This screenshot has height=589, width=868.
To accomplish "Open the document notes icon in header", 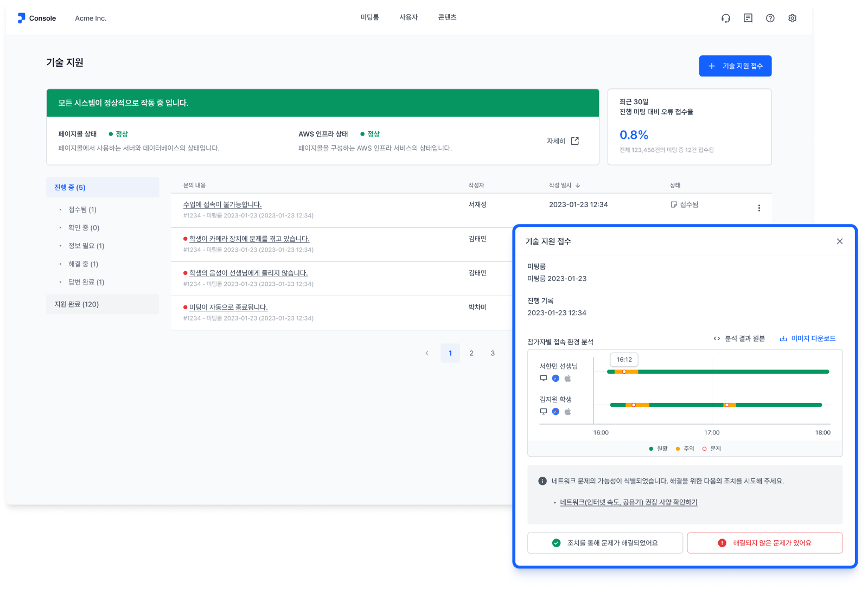I will point(748,18).
